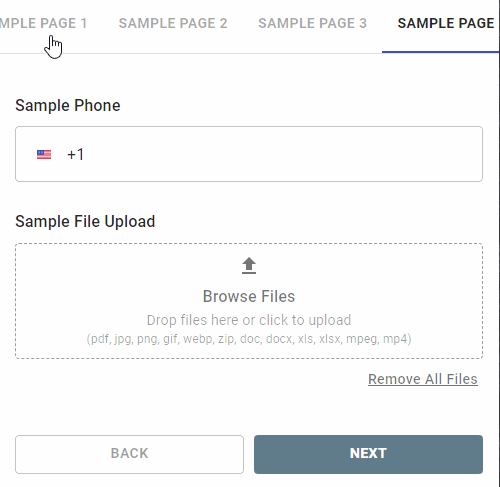This screenshot has width=500, height=487.
Task: Focus the Sample Phone number input field
Action: 249,154
